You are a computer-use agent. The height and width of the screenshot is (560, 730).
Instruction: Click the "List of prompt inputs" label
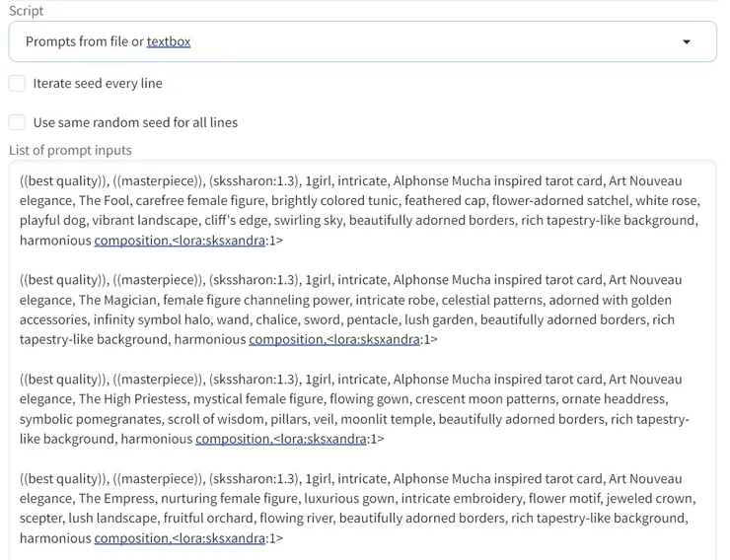[x=70, y=150]
